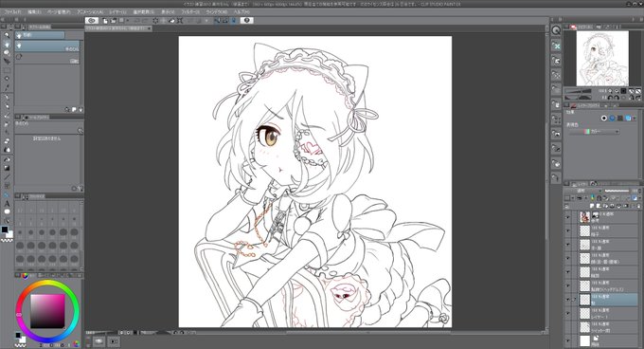The width and height of the screenshot is (644, 349).
Task: Click the border effect circle icon
Action: pos(604,118)
